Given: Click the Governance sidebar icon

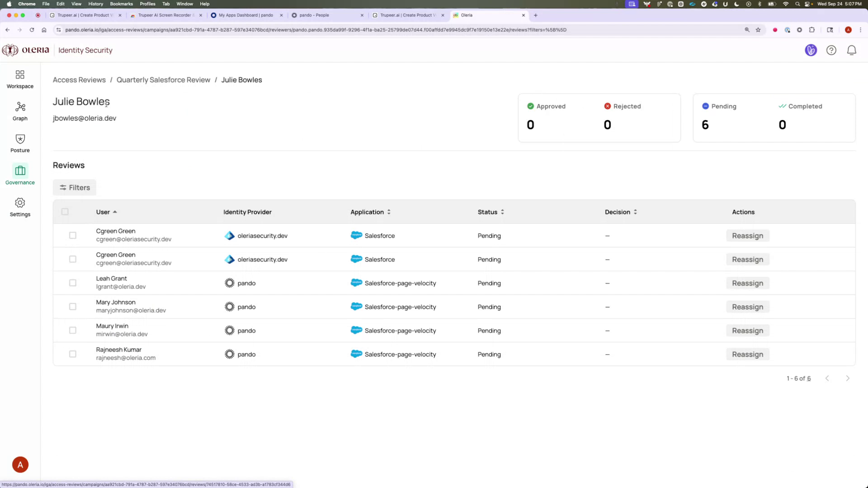Looking at the screenshot, I should point(19,175).
